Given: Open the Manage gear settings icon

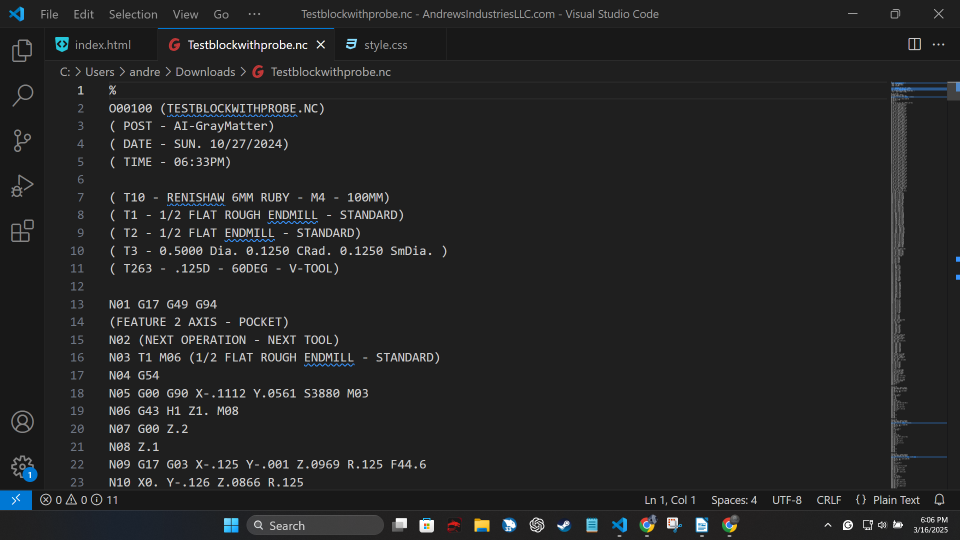Looking at the screenshot, I should tap(22, 467).
